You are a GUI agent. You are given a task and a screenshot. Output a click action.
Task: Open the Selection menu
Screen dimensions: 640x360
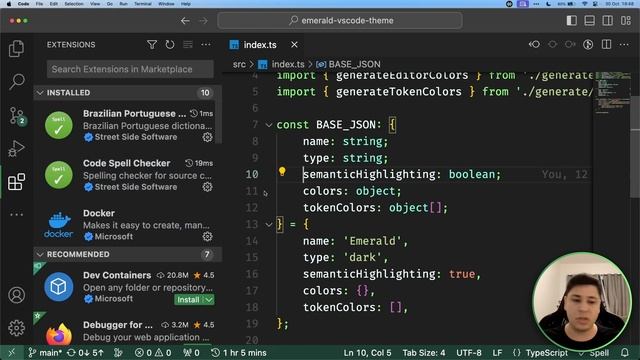click(x=74, y=4)
